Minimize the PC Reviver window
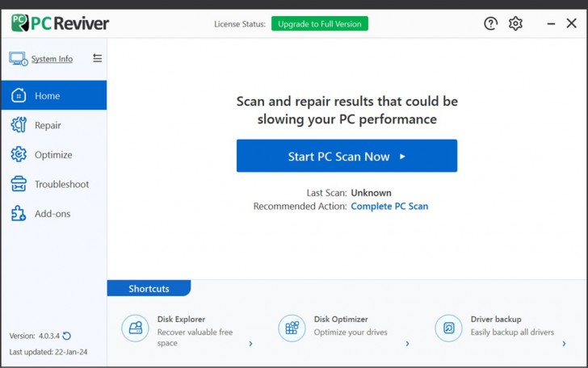 coord(551,23)
